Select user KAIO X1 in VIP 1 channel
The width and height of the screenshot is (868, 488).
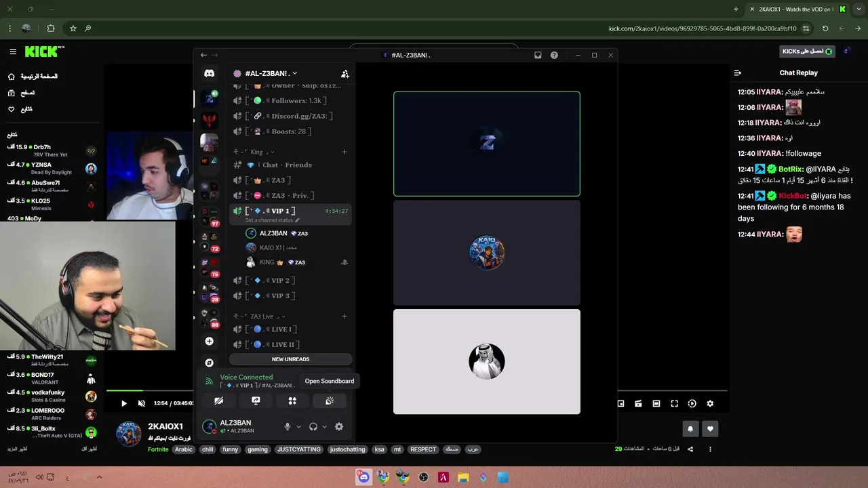pos(290,247)
